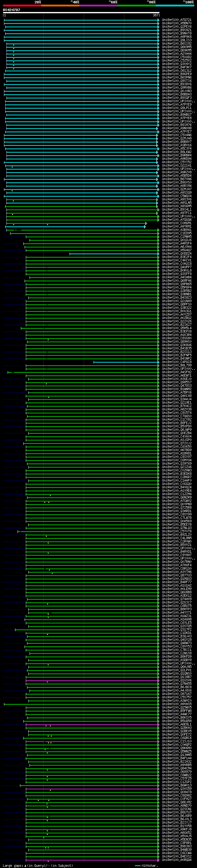Click the UniRef100_C5X4N6 label

tap(177, 135)
